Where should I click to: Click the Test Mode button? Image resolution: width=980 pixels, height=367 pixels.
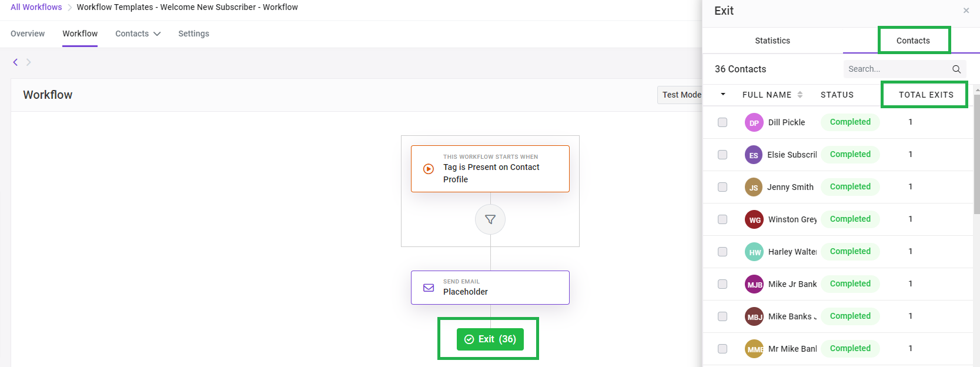pos(681,95)
